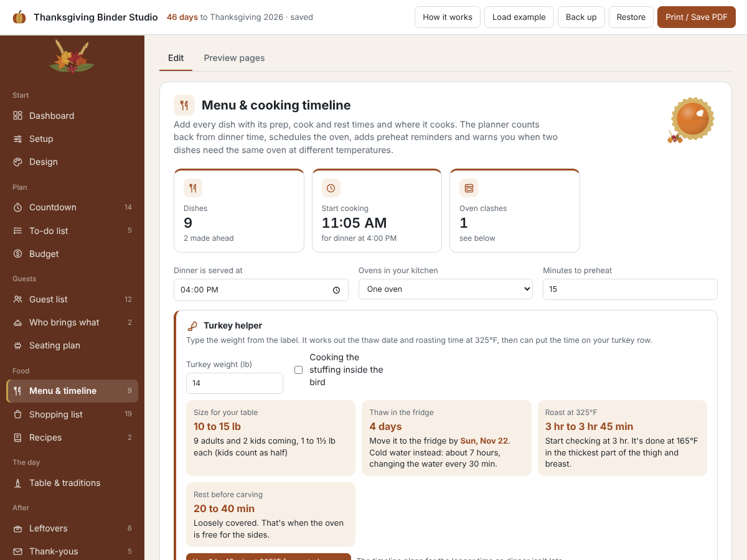Screen dimensions: 747x560
Task: Click the Seating plan table icon
Action: [x=17, y=345]
